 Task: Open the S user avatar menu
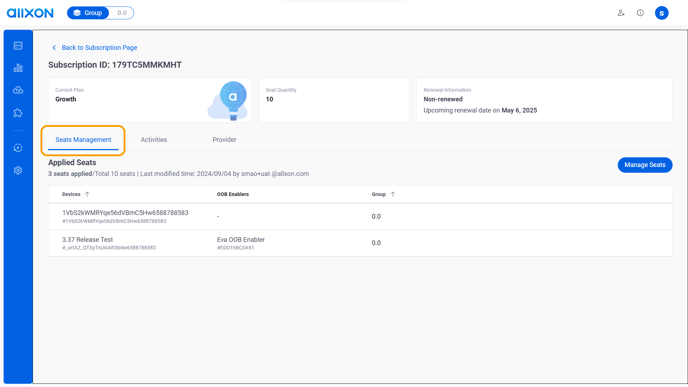click(662, 13)
